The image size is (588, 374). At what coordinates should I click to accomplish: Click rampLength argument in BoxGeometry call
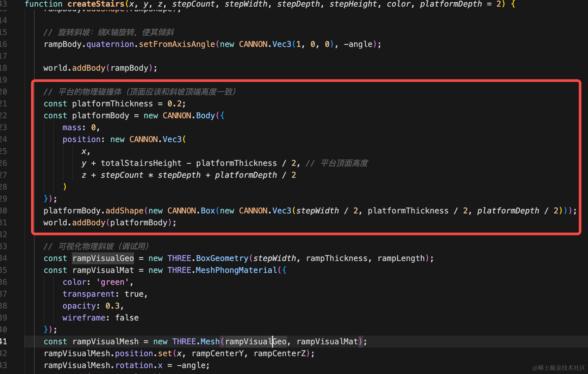tap(401, 258)
